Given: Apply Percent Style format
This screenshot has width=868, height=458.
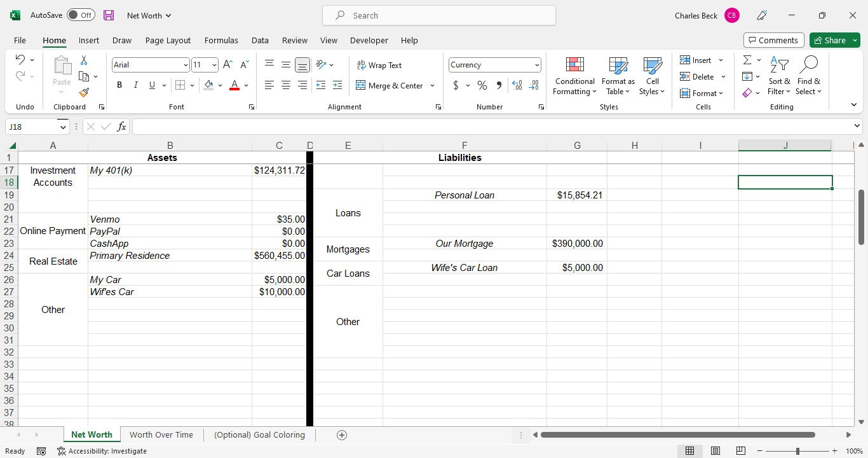Looking at the screenshot, I should tap(482, 85).
